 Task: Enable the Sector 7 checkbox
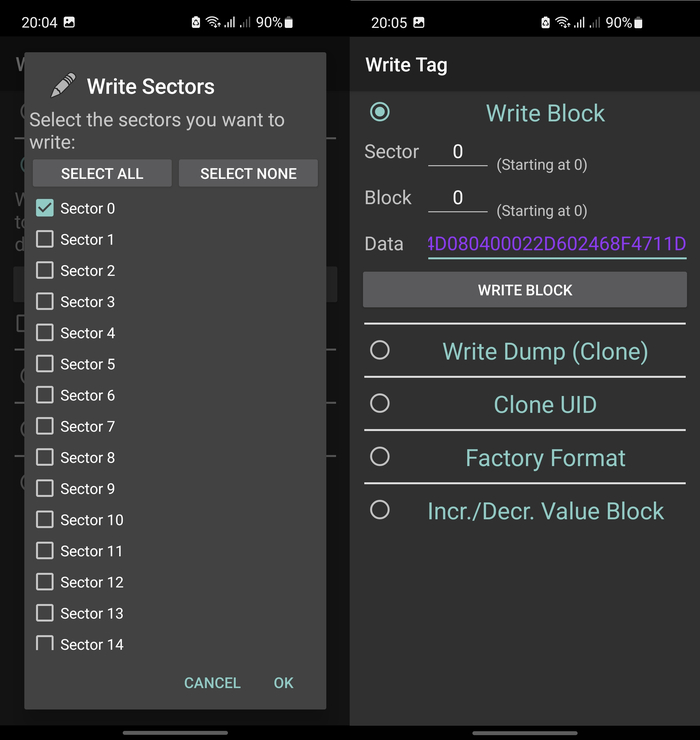(x=45, y=426)
